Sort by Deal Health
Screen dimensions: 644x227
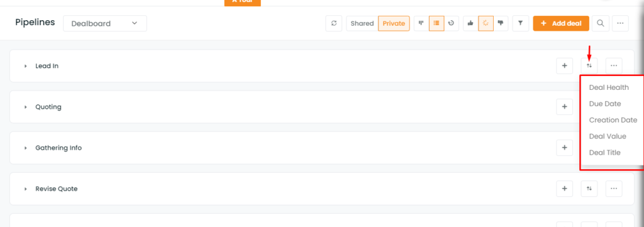(x=609, y=87)
